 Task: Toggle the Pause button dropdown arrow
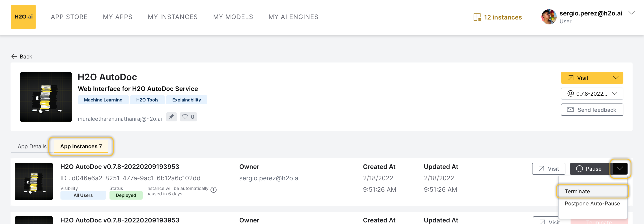620,168
